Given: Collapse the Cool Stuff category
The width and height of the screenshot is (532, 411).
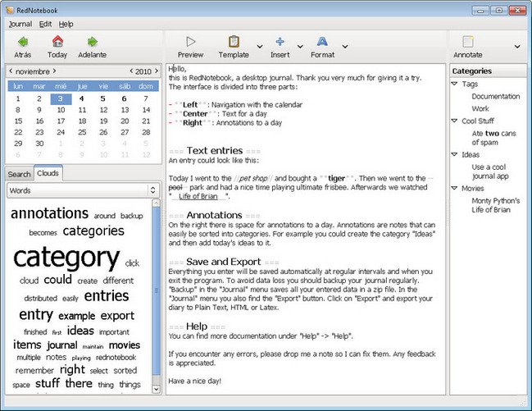Looking at the screenshot, I should click(x=454, y=121).
